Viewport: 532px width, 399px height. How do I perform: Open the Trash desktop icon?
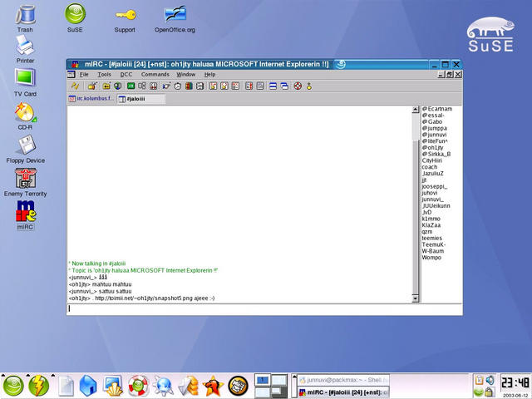(25, 18)
